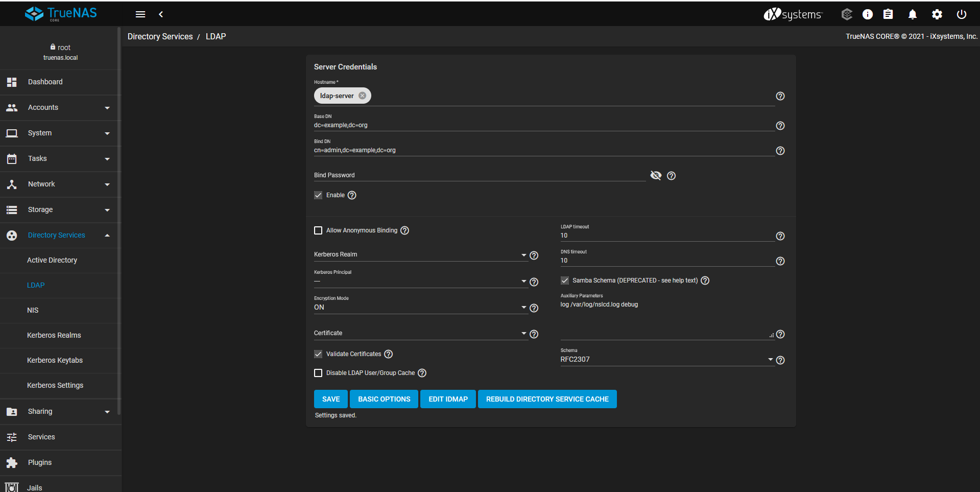
Task: Toggle the hamburger sidebar menu
Action: 140,14
